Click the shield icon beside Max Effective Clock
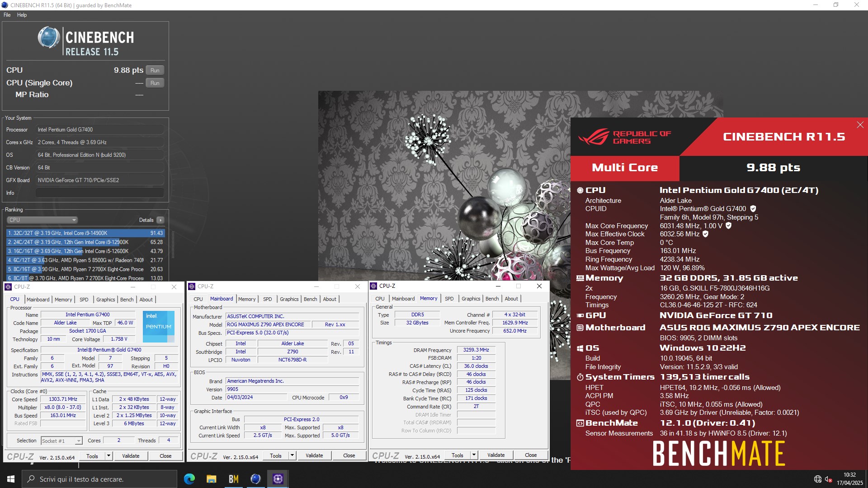This screenshot has width=868, height=488. coord(705,234)
